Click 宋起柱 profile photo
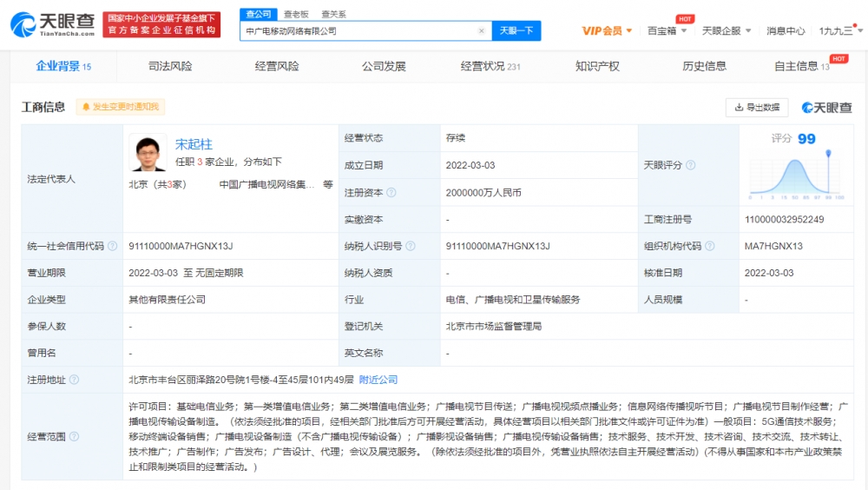Image resolution: width=868 pixels, height=490 pixels. (x=148, y=152)
